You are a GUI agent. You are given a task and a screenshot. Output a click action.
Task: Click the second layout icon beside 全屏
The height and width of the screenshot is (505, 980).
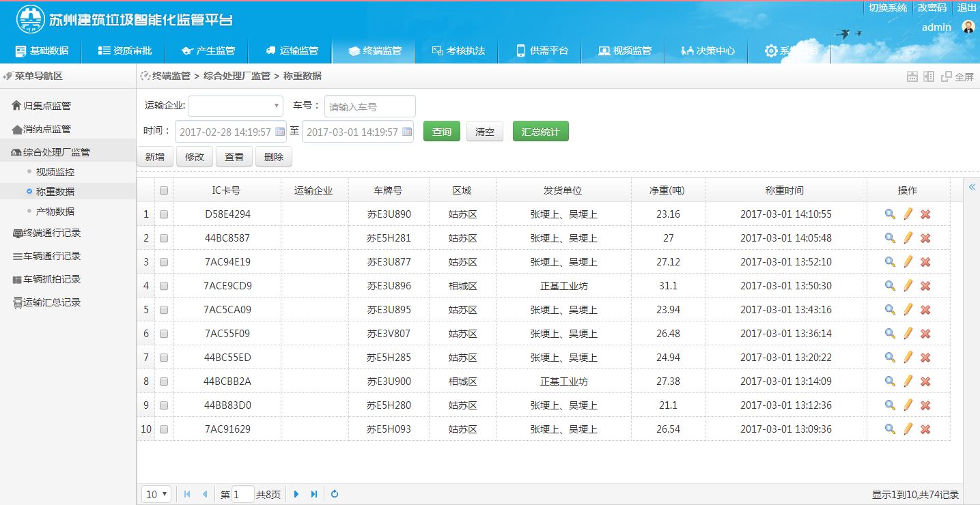(929, 76)
